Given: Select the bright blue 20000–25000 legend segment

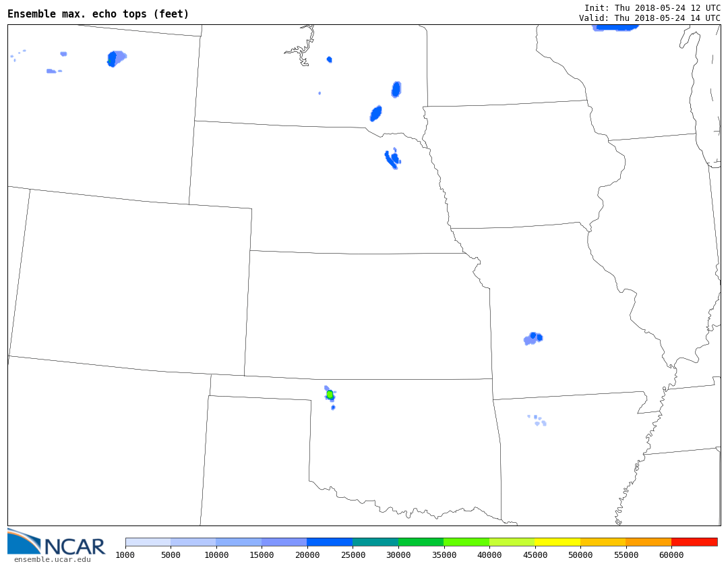Looking at the screenshot, I should [x=330, y=542].
